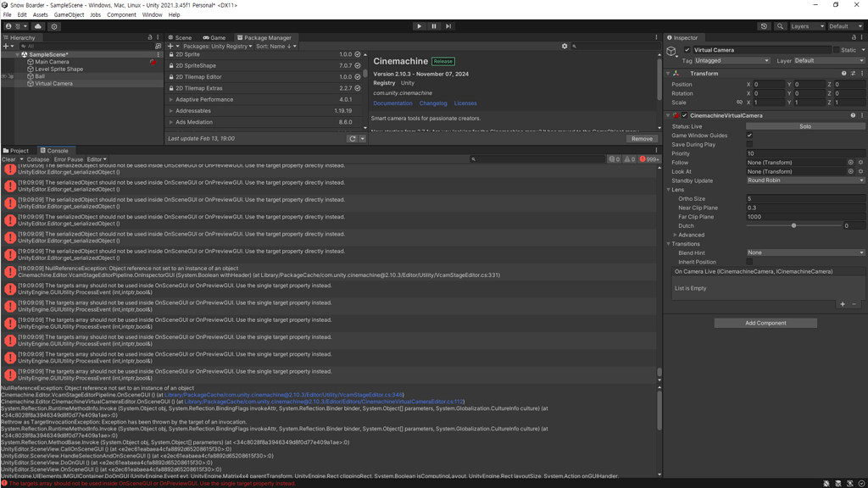This screenshot has width=868, height=488.
Task: Enable Save During Play checkbox
Action: 749,144
